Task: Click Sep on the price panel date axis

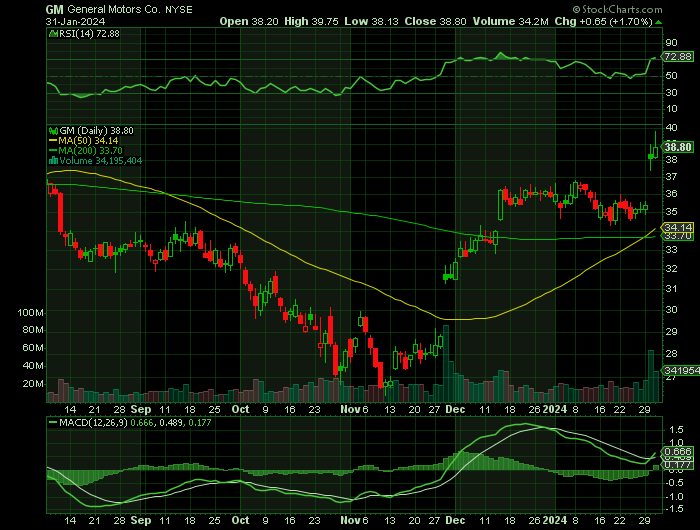Action: (141, 409)
